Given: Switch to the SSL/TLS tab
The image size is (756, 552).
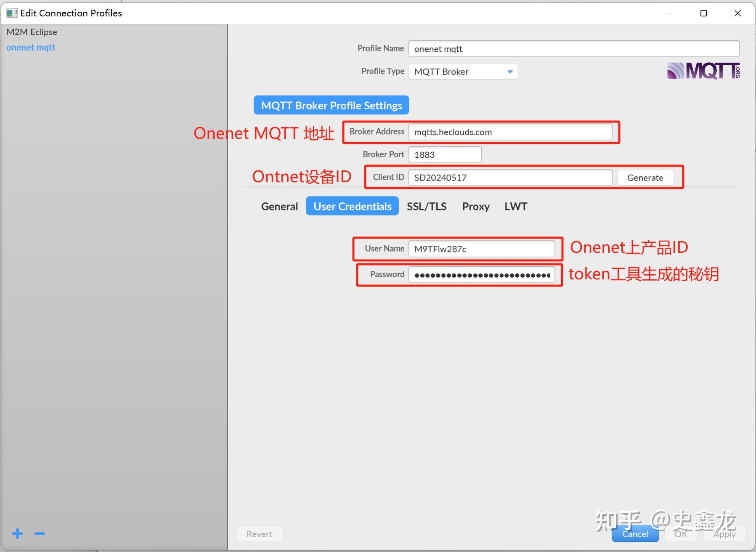Looking at the screenshot, I should (x=427, y=206).
